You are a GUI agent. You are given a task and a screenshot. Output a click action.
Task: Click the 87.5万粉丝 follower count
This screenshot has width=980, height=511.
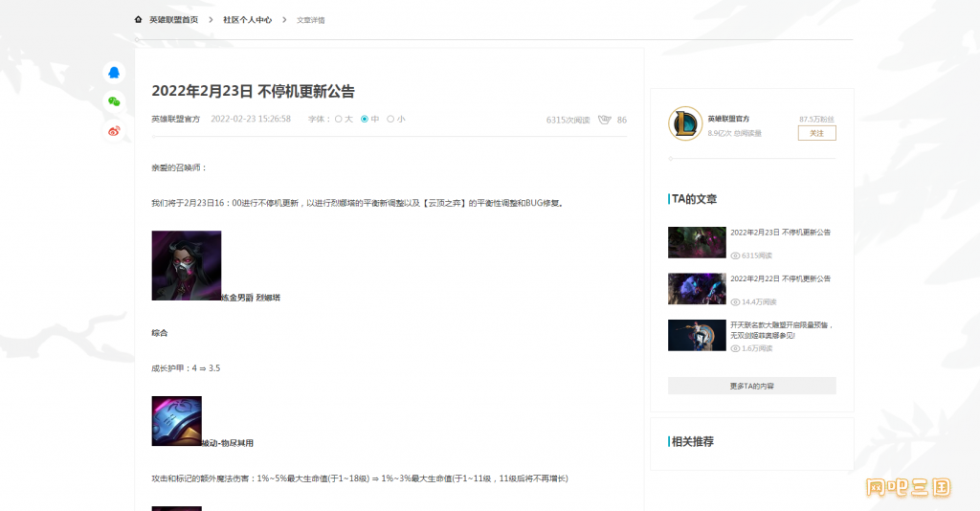pyautogui.click(x=816, y=119)
